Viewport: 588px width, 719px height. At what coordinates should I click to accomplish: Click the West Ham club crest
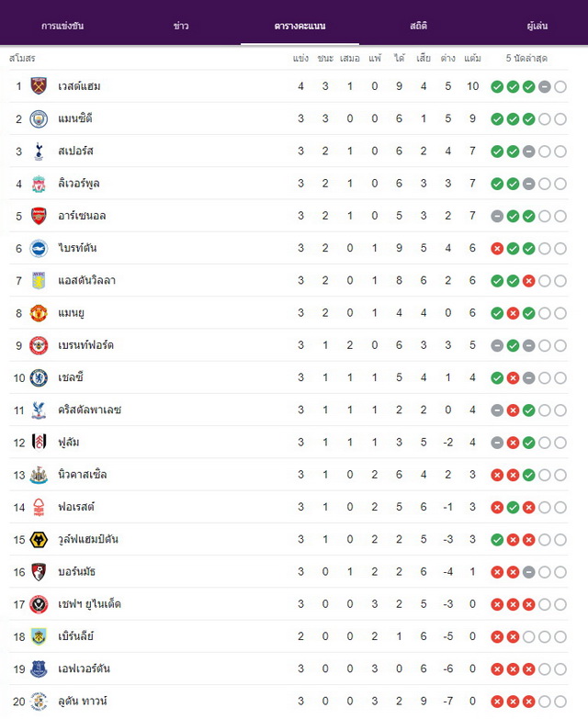coord(39,85)
